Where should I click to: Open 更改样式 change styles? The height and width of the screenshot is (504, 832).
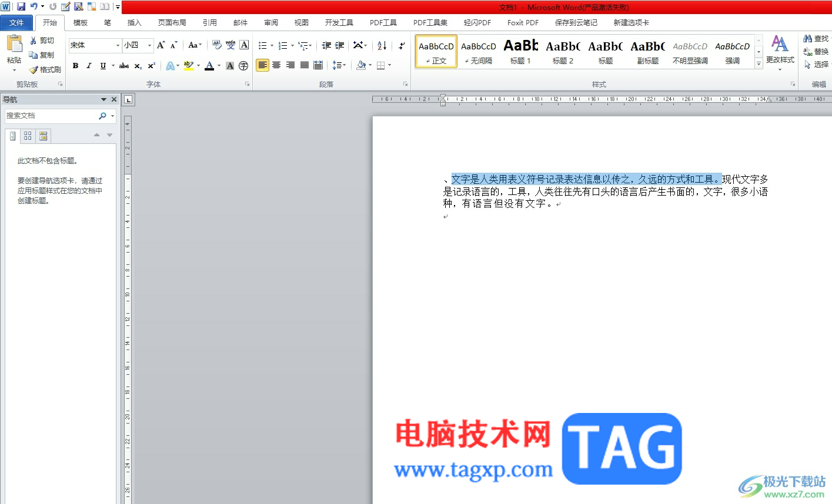[780, 53]
